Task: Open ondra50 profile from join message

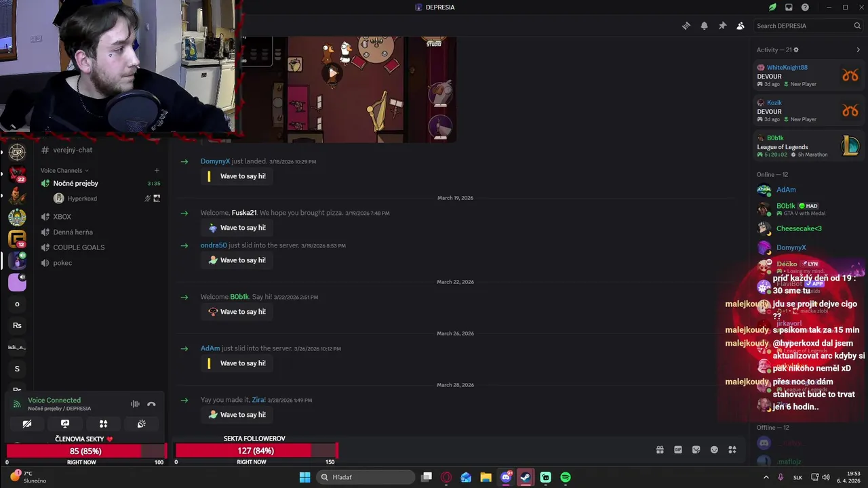Action: point(214,245)
